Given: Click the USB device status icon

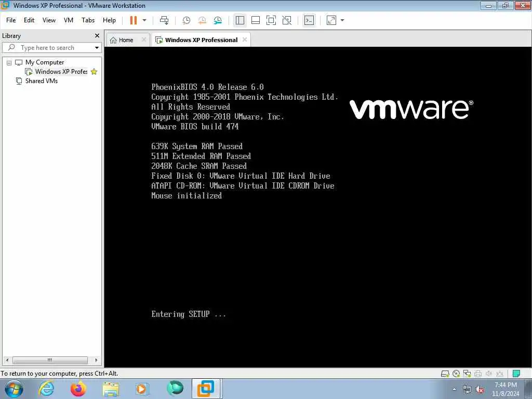Looking at the screenshot, I should pos(500,374).
